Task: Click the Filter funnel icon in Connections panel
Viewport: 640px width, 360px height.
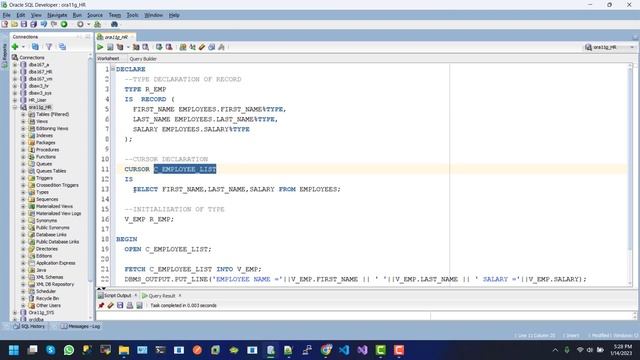Action: click(49, 47)
